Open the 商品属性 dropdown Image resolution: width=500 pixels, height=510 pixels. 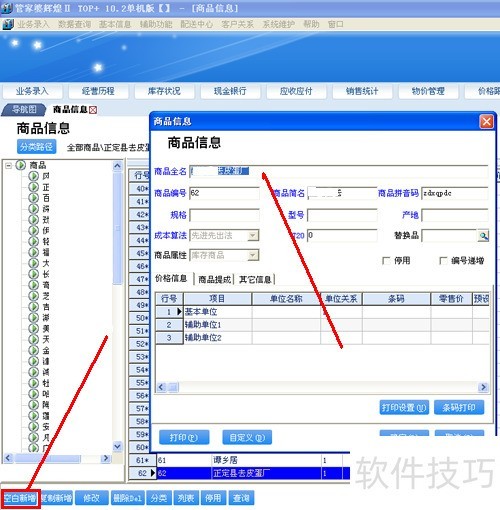tap(253, 256)
